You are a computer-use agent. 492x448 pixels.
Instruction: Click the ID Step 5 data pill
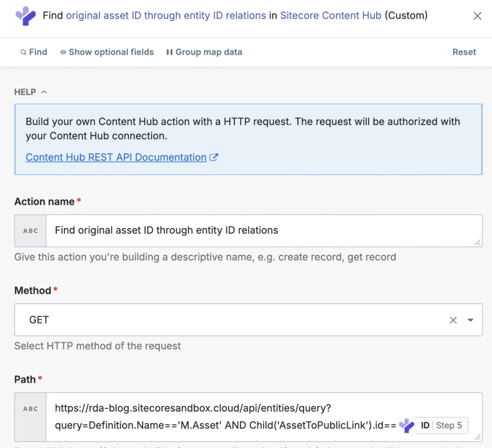[433, 425]
